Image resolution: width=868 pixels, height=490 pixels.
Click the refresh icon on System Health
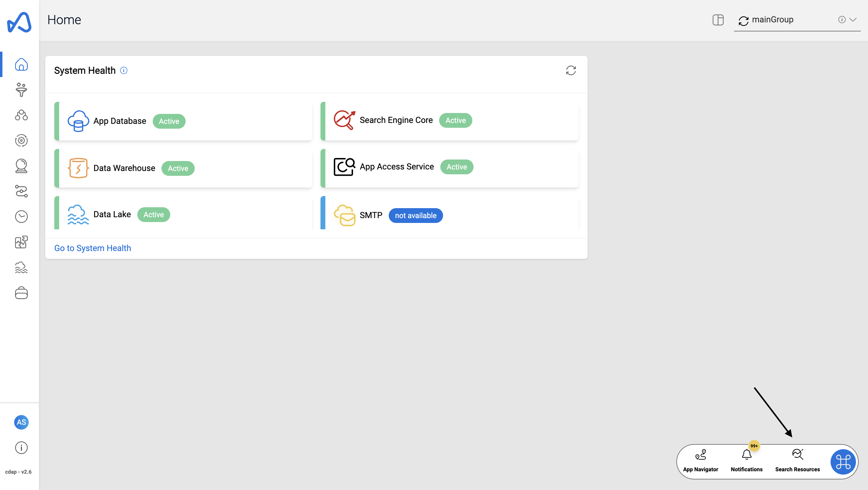[570, 70]
